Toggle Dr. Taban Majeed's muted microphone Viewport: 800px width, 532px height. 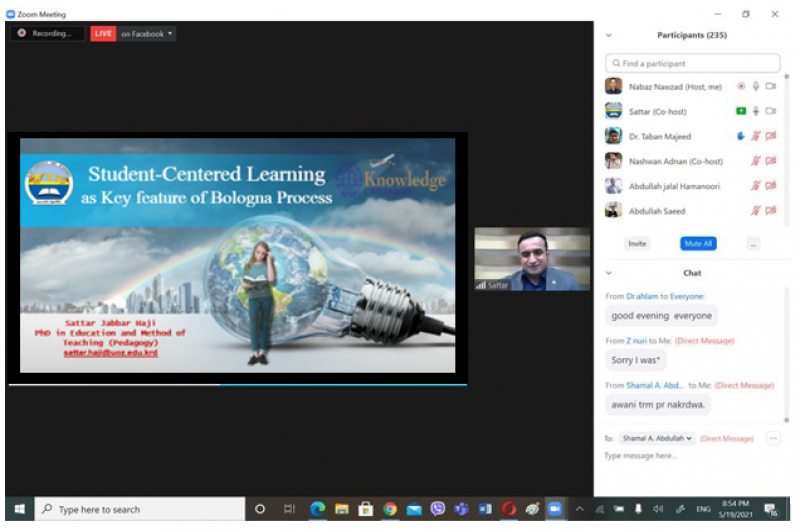click(756, 136)
